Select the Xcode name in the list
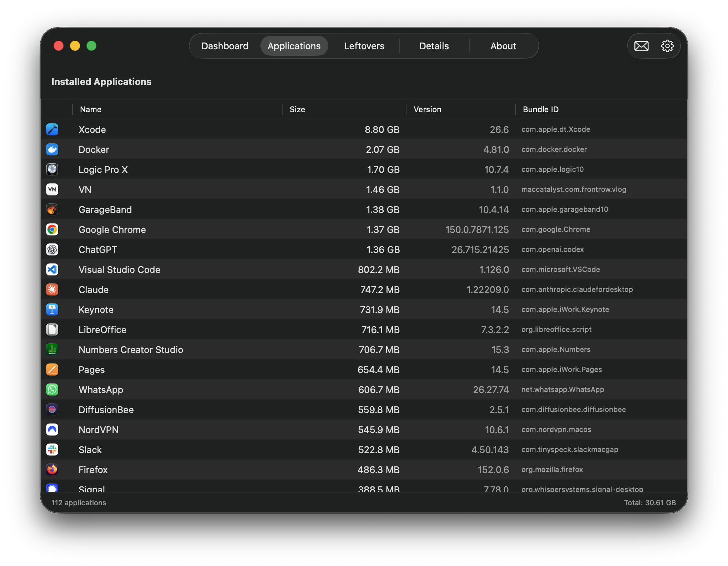The width and height of the screenshot is (728, 566). 92,130
